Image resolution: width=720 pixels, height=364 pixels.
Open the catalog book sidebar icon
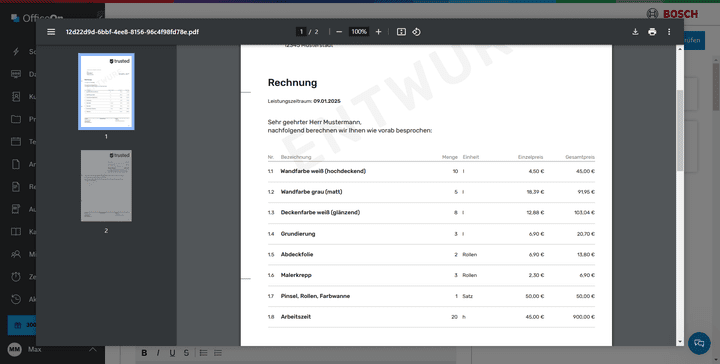click(x=16, y=231)
